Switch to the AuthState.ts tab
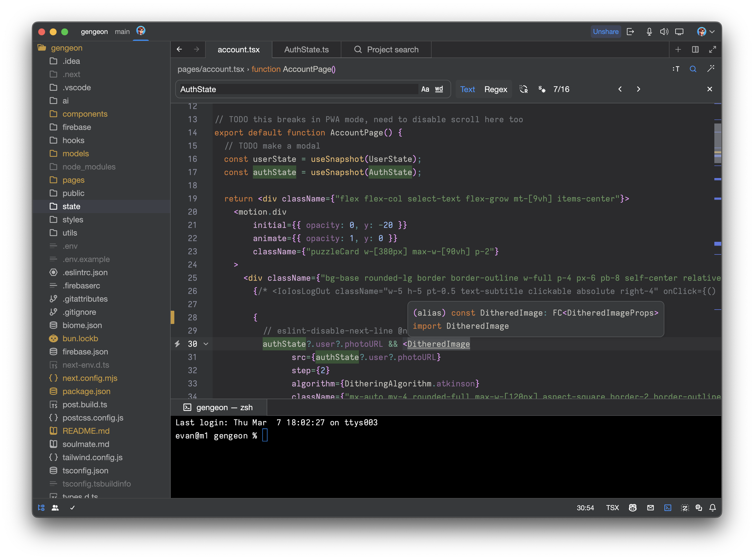The image size is (754, 560). click(306, 49)
